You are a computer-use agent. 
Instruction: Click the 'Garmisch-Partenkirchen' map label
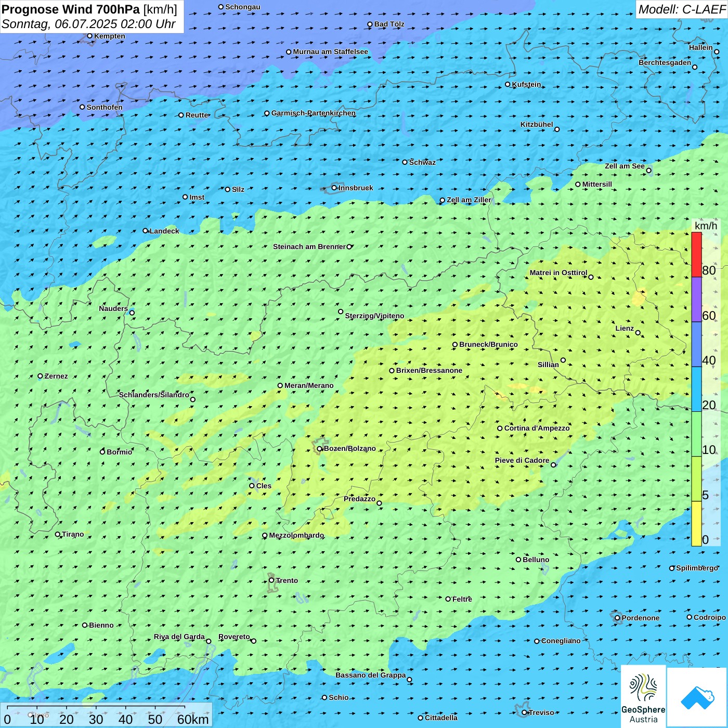pos(314,113)
